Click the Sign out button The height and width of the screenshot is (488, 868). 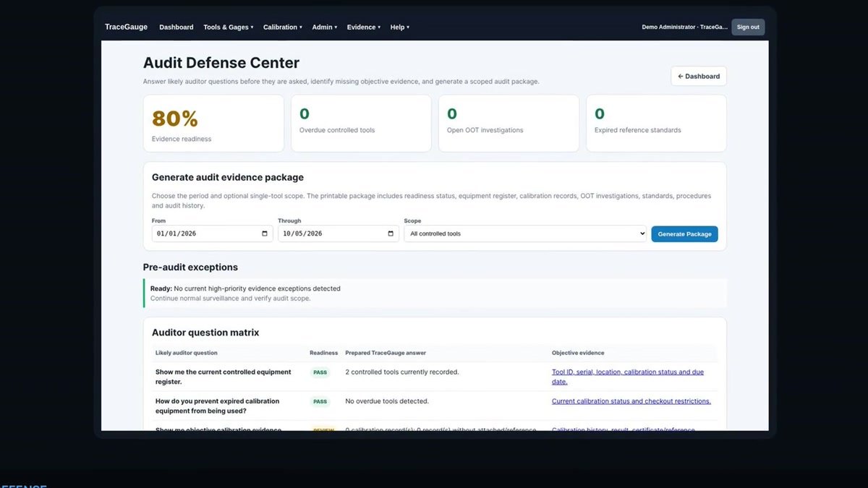pyautogui.click(x=748, y=27)
